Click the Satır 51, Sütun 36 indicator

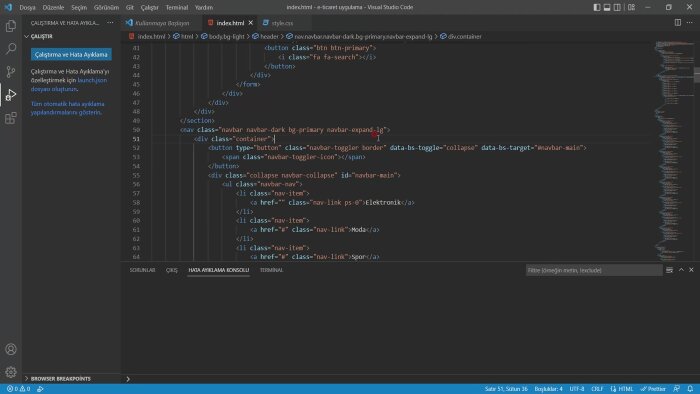(506, 389)
